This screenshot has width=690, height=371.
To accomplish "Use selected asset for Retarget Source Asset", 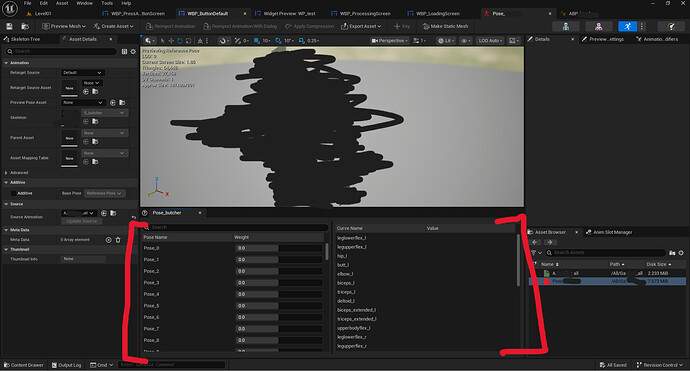I will (86, 92).
